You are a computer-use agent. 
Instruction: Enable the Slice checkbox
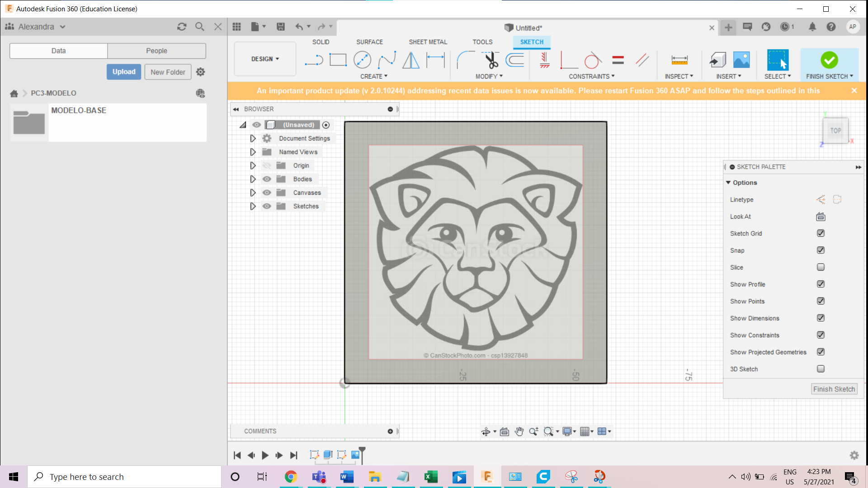coord(821,267)
